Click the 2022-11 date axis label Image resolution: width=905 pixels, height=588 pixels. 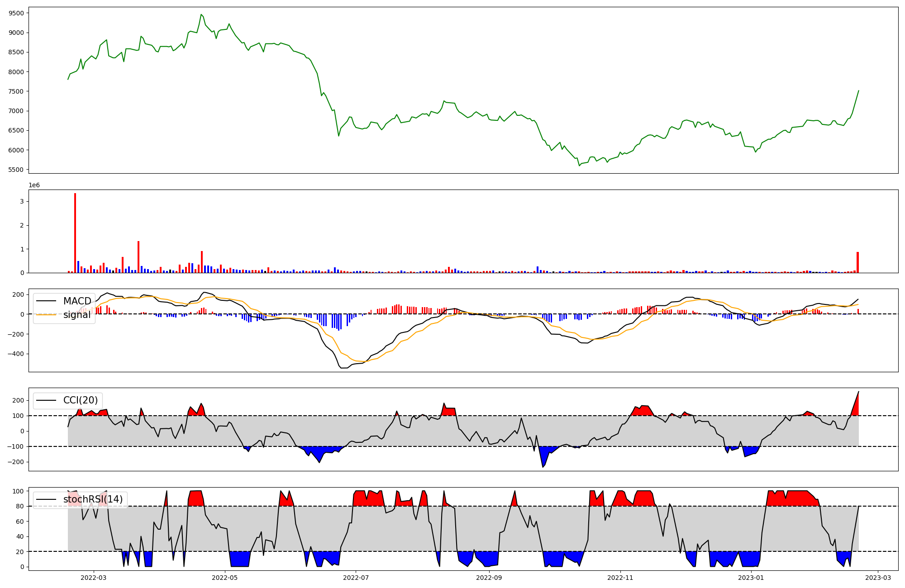620,578
